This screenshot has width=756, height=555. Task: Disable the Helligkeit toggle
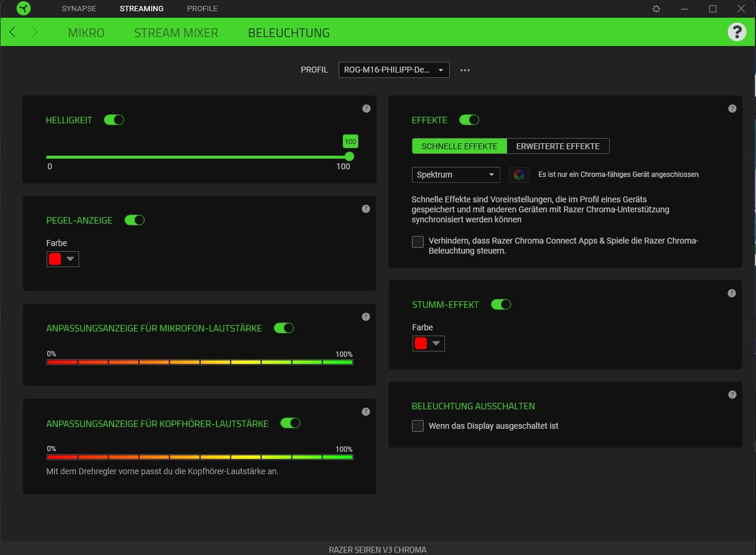click(114, 120)
